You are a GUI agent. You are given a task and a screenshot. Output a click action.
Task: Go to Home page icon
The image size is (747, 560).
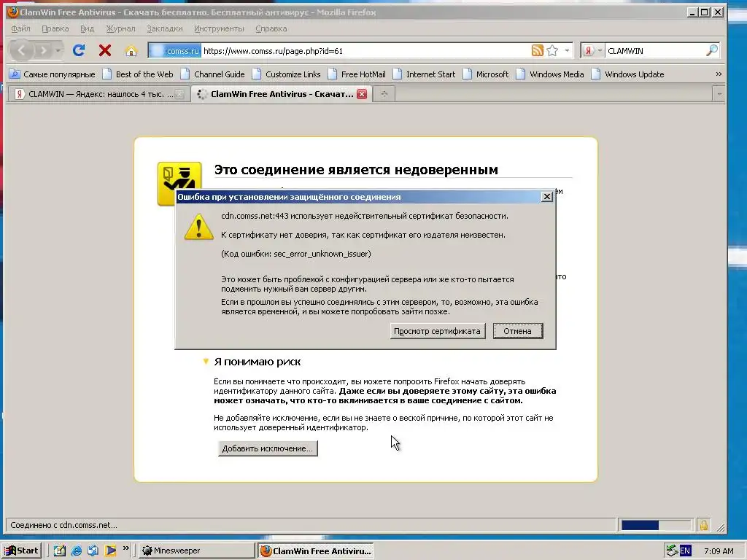pos(131,50)
